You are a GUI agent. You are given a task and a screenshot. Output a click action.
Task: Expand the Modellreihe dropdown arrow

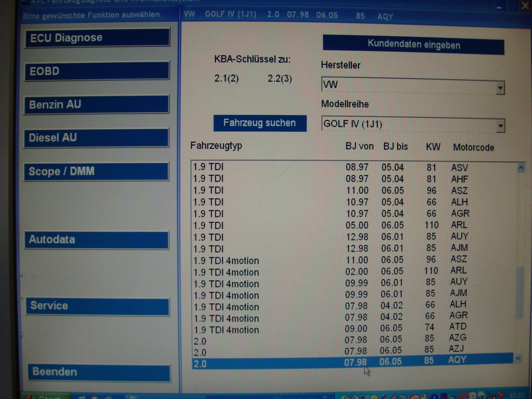tap(500, 126)
